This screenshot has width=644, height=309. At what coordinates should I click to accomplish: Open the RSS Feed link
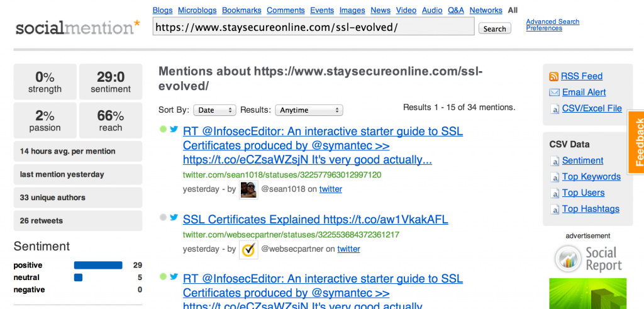pos(582,76)
